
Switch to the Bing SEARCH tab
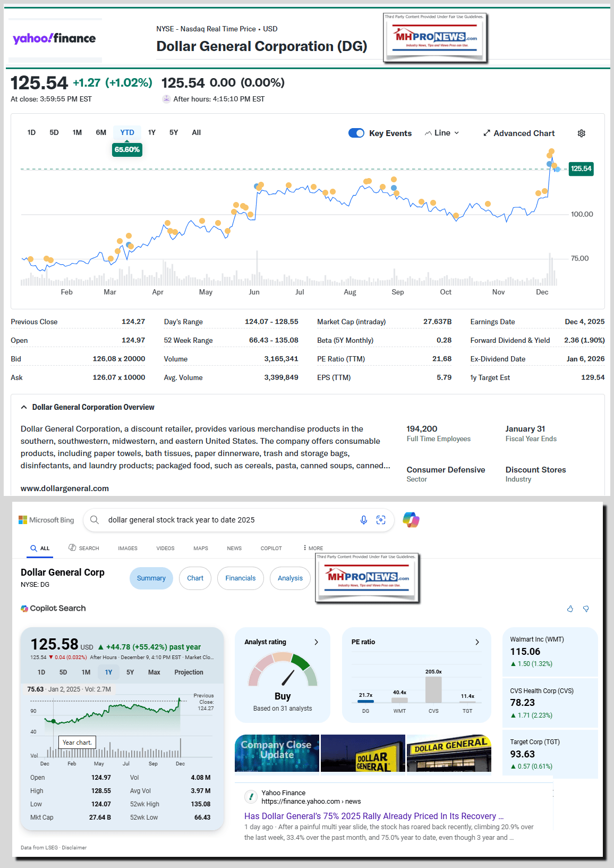84,548
